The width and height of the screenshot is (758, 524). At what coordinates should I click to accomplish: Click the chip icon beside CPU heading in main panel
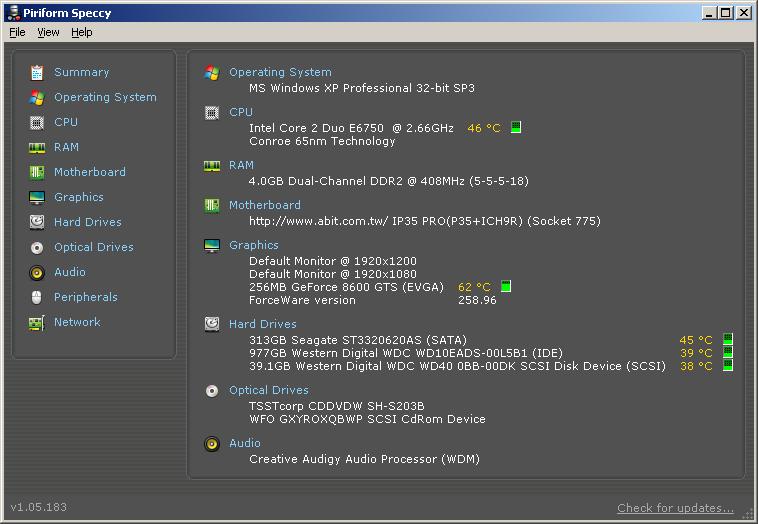point(212,113)
